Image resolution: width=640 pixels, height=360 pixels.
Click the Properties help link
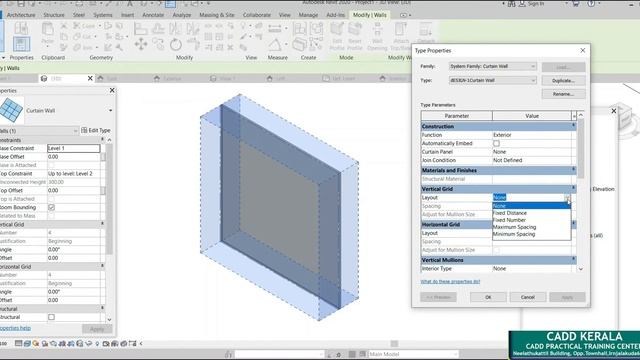click(15, 328)
